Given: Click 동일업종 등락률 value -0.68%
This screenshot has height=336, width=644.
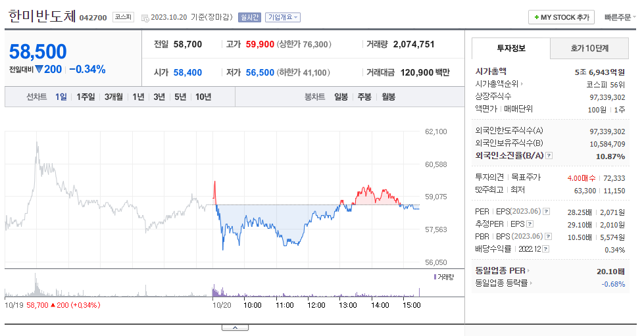Looking at the screenshot, I should point(613,284).
